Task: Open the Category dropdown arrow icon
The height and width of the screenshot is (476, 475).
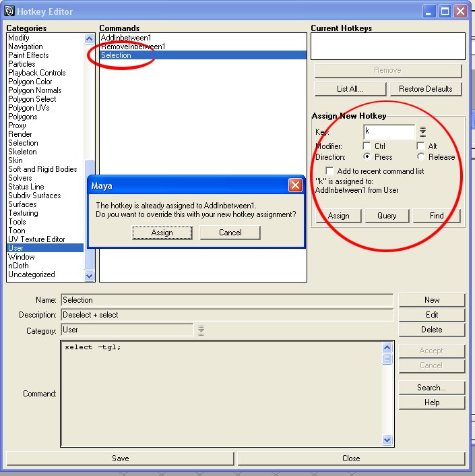Action: click(201, 330)
